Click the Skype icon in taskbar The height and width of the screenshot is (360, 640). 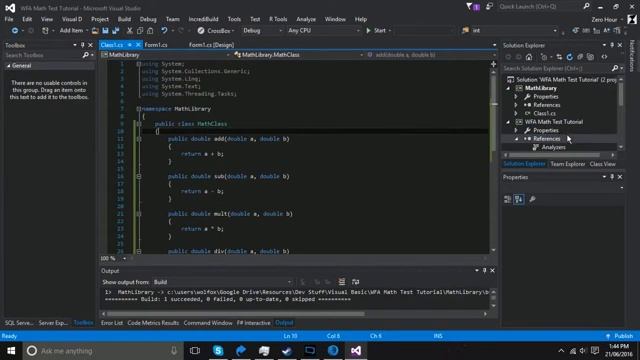[x=218, y=351]
